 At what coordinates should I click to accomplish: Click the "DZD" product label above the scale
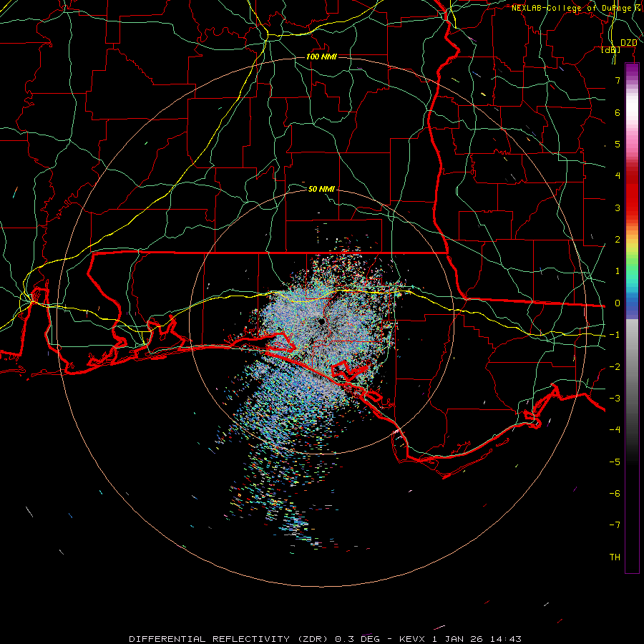629,43
